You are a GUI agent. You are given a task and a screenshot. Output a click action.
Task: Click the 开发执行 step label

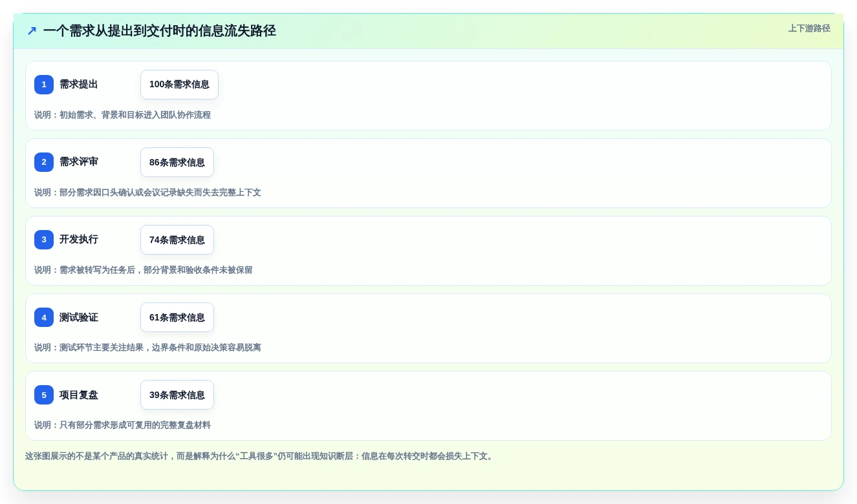[x=79, y=240]
